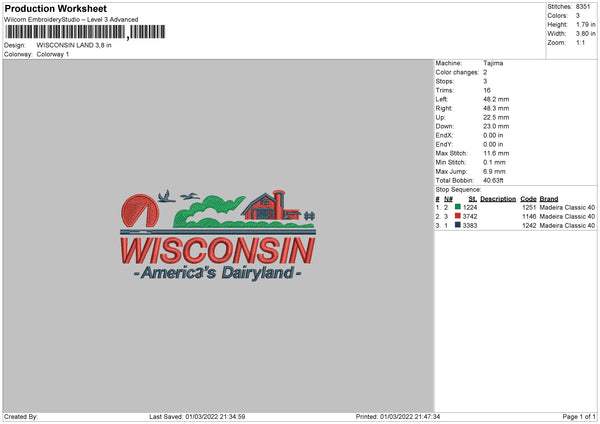The height and width of the screenshot is (424, 600).
Task: Click the red thread swatch for 3742
Action: pos(458,216)
